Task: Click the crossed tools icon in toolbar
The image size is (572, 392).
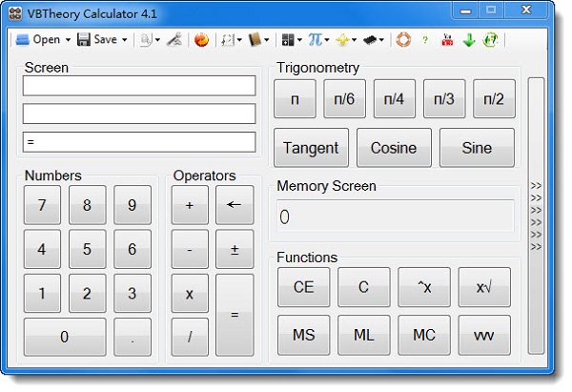Action: click(x=174, y=39)
